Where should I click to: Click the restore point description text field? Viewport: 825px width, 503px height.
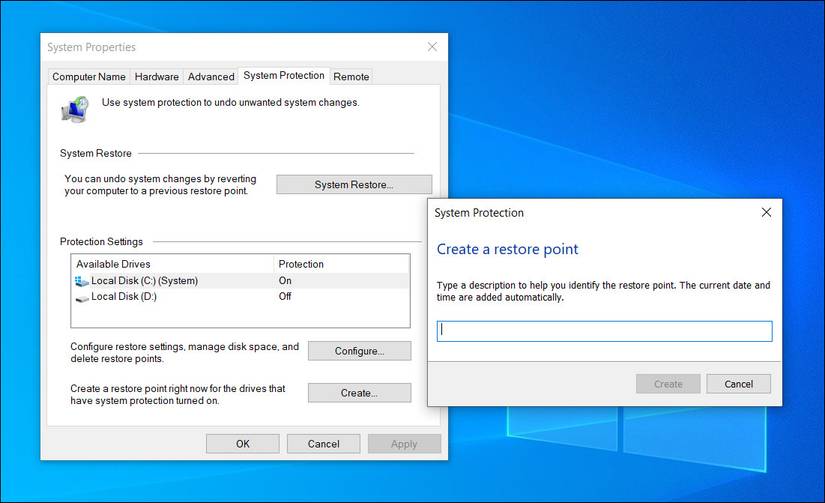604,331
